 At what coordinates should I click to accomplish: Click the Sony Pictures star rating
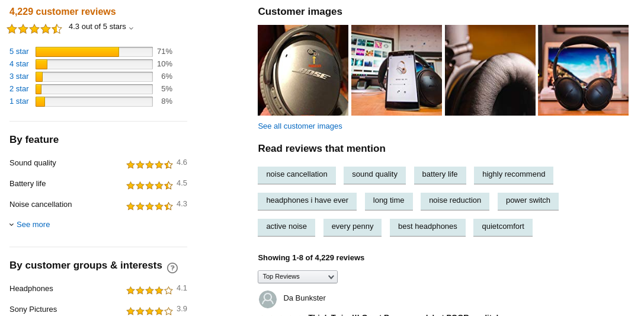coord(149,311)
